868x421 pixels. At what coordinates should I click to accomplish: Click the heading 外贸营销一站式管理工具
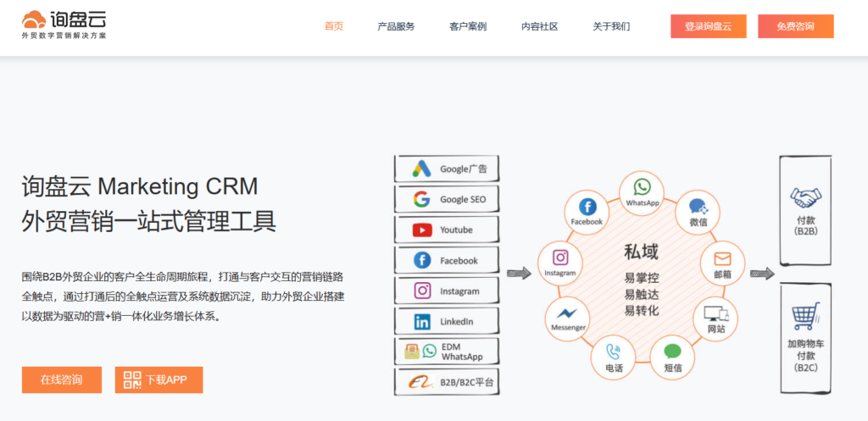149,222
